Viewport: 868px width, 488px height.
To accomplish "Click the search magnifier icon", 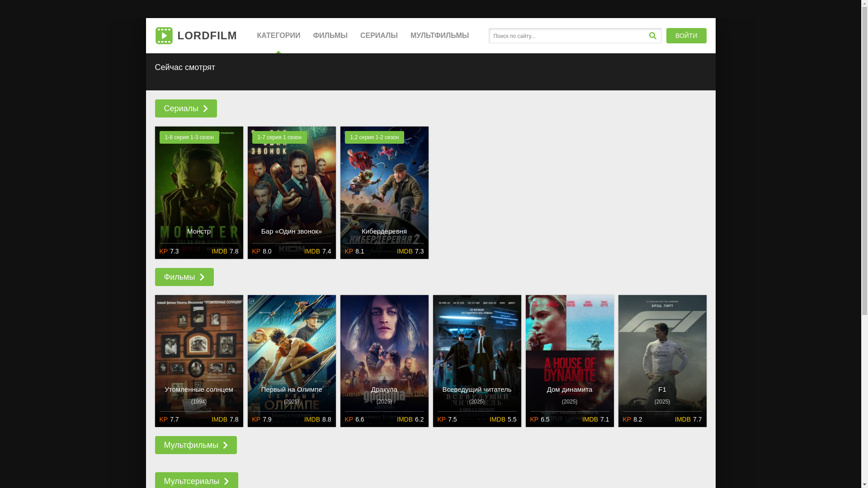I will (652, 36).
